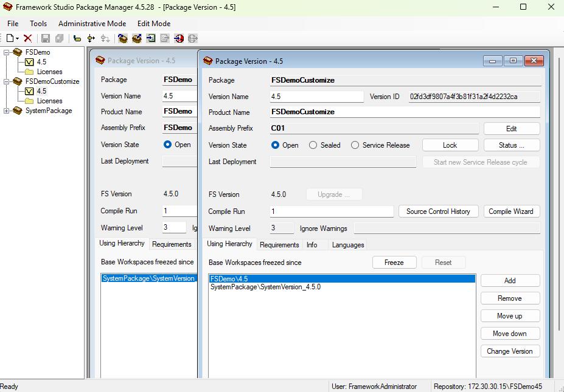The height and width of the screenshot is (392, 564).
Task: Click the version icon of 4.5 under FSDemoCustomize
Action: (x=29, y=91)
